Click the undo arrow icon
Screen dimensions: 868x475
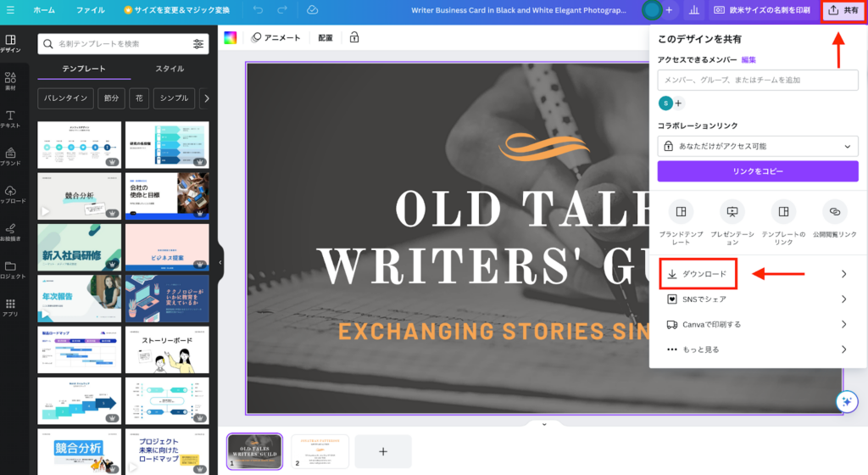tap(258, 10)
